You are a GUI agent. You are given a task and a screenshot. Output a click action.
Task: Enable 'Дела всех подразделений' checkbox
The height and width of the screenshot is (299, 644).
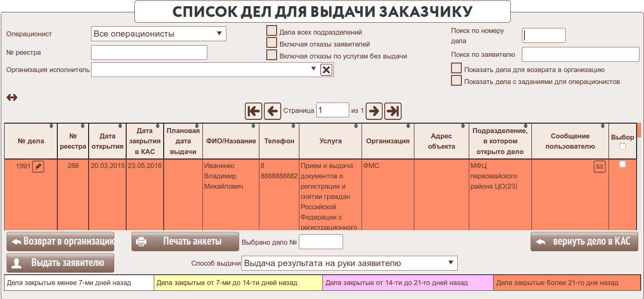[x=271, y=31]
